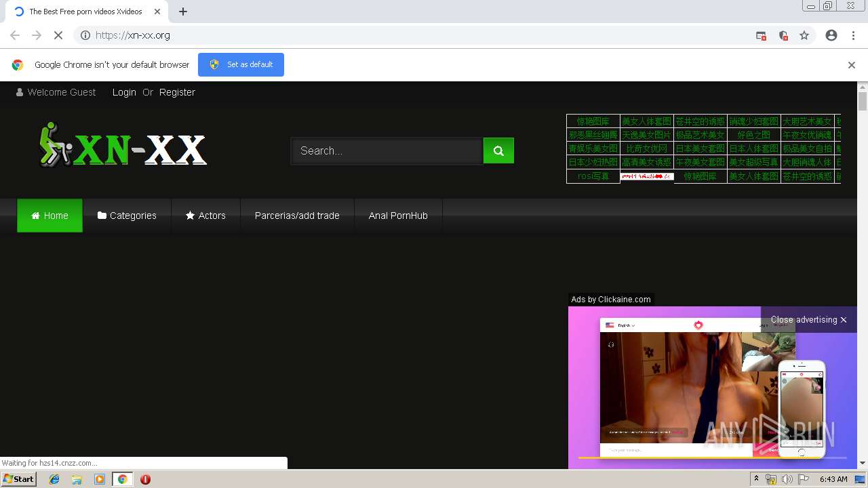Screen dimensions: 868x488
Task: Open the pop-up blocked icon in address bar
Action: tap(761, 36)
